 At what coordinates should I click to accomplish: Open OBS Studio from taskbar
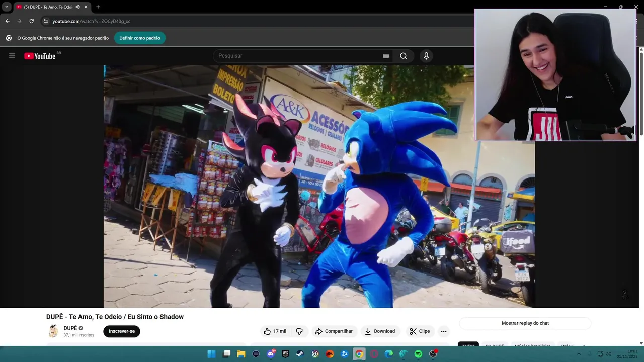pos(433,354)
